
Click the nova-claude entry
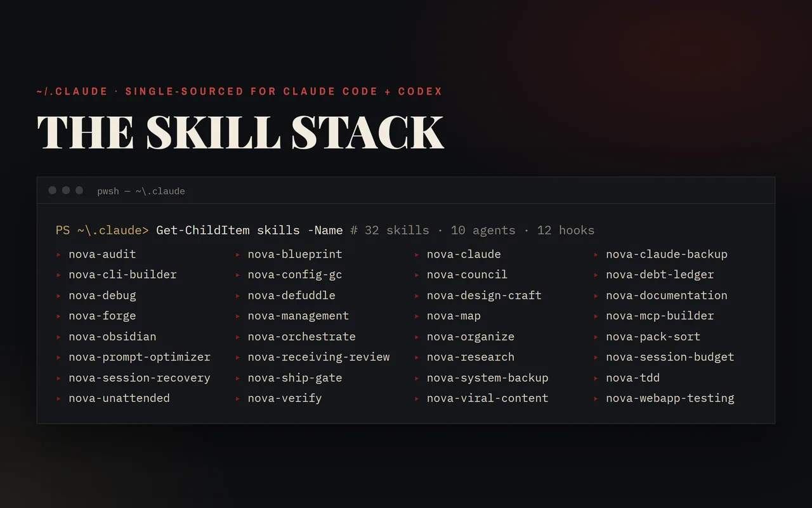click(x=464, y=254)
